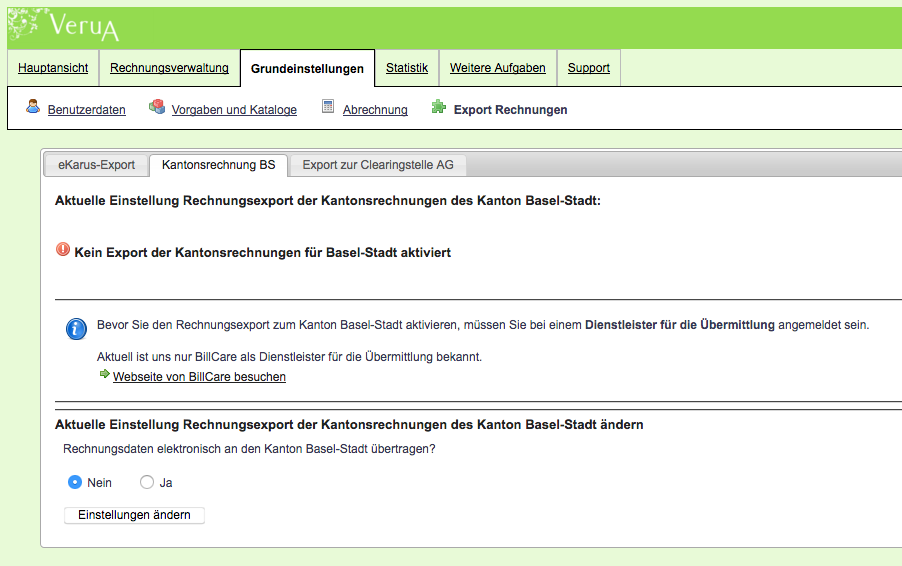Select the Ja radio button
902x566 pixels.
coord(147,482)
